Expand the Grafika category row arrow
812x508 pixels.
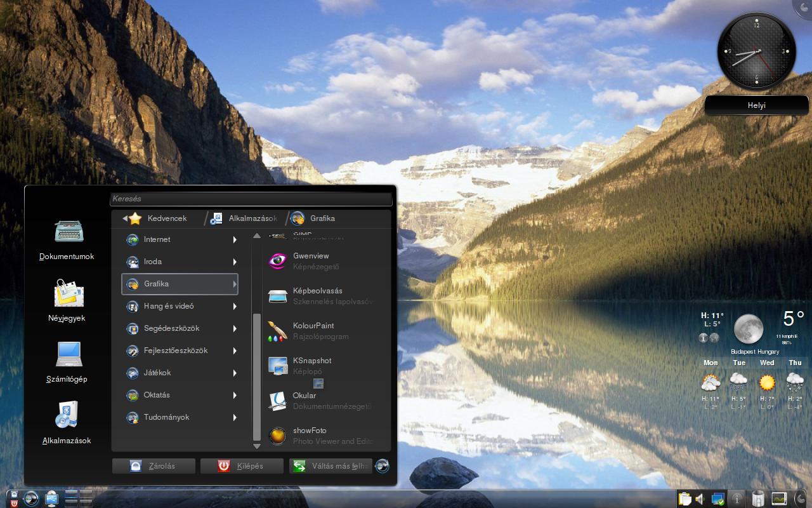235,284
